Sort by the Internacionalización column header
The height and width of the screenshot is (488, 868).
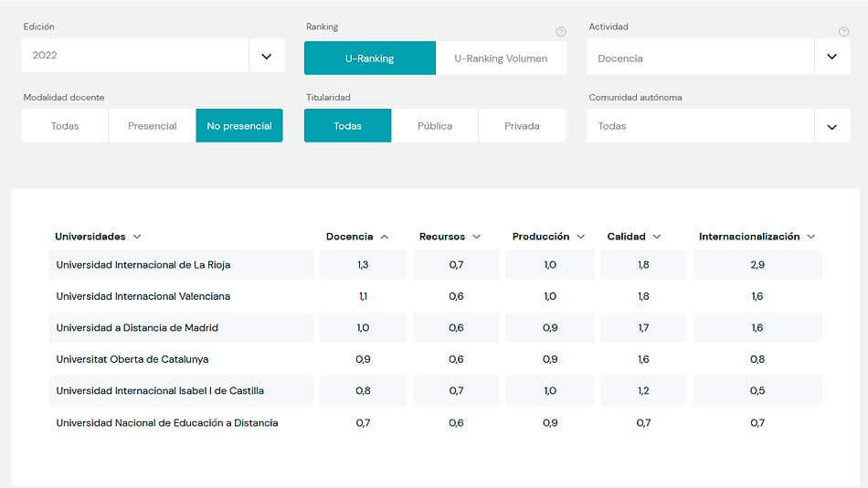pyautogui.click(x=757, y=237)
